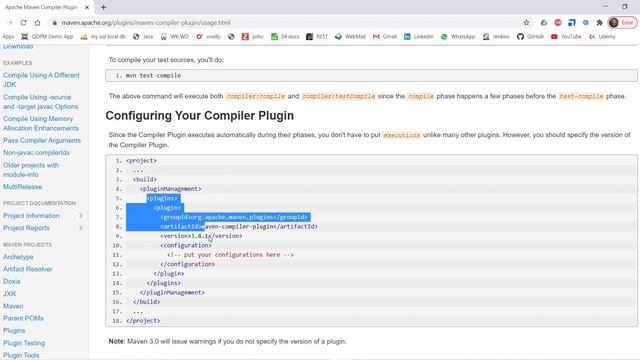Click the address bar URL field
The height and width of the screenshot is (360, 640).
(x=286, y=22)
